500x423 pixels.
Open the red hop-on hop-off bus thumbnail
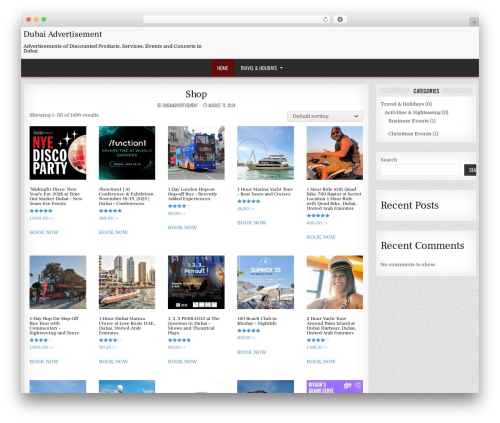coord(58,282)
